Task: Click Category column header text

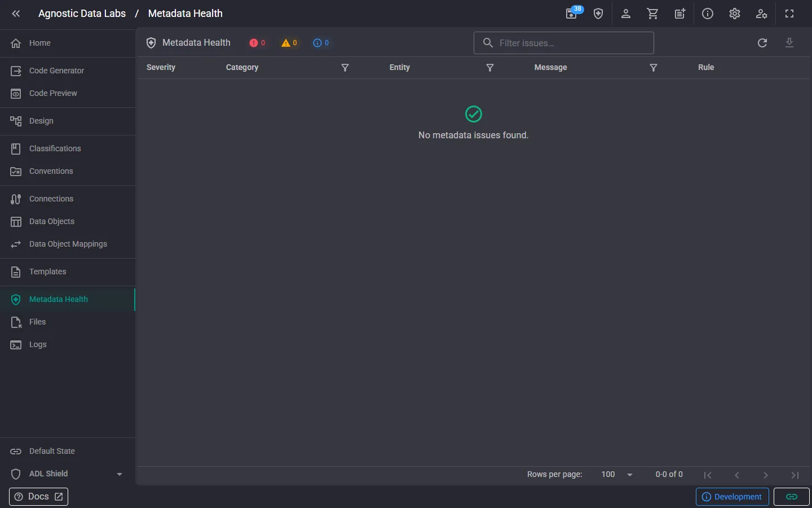Action: coord(242,67)
